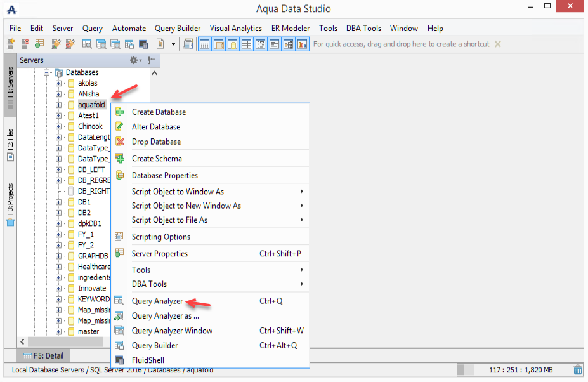Screen dimensions: 588x382
Task: Choose FluidShell in the context menu
Action: coord(211,360)
